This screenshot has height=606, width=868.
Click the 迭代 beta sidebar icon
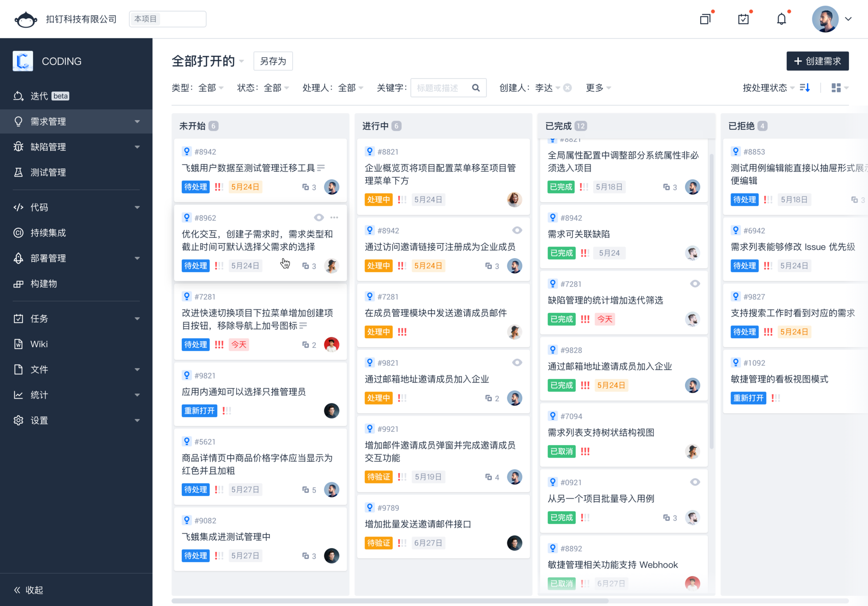(19, 96)
